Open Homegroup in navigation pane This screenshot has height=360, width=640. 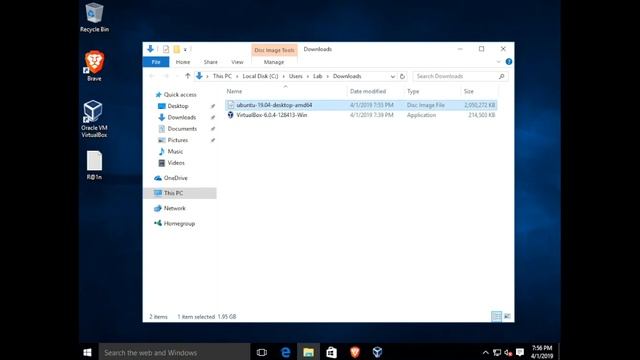(x=179, y=224)
